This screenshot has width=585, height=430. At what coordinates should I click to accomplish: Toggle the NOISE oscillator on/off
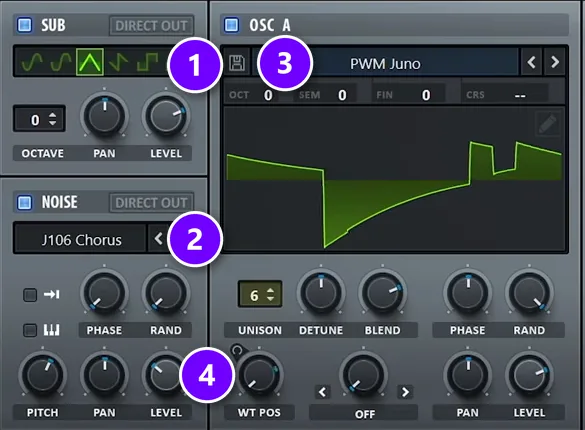(x=25, y=202)
